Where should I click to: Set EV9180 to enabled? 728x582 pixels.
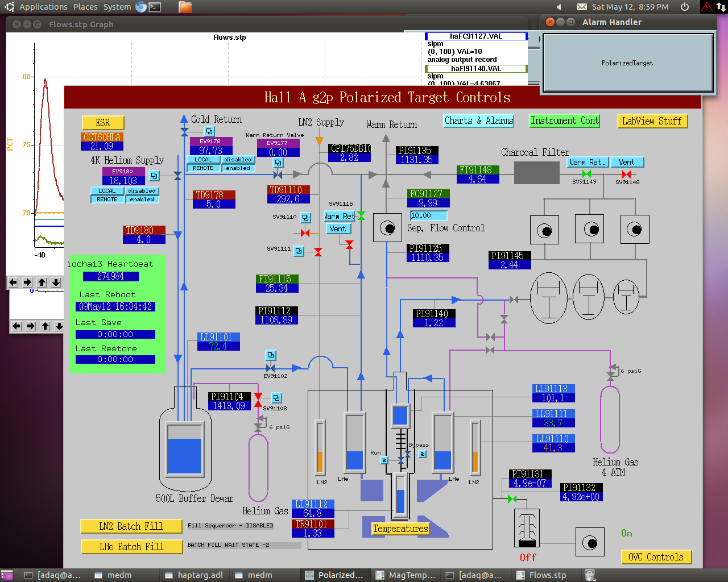point(142,199)
